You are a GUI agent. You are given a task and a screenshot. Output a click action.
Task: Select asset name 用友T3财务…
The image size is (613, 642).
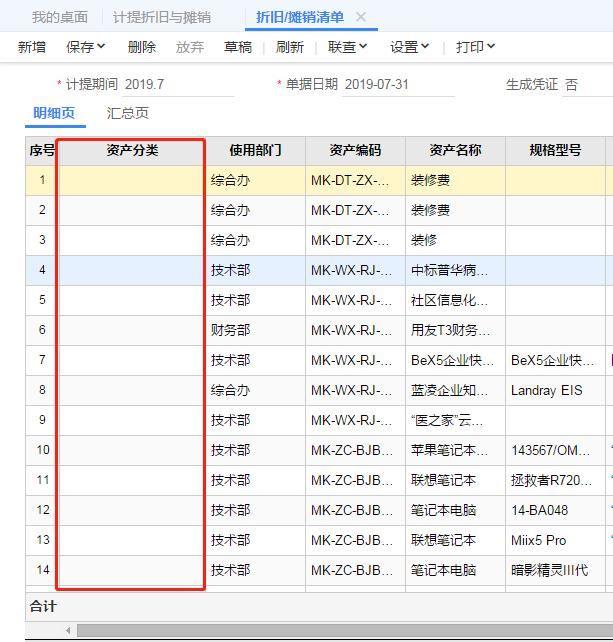(450, 330)
